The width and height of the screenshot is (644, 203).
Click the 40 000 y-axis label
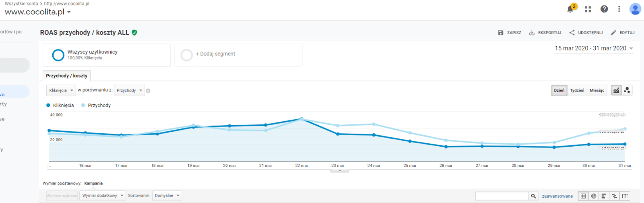(x=56, y=115)
